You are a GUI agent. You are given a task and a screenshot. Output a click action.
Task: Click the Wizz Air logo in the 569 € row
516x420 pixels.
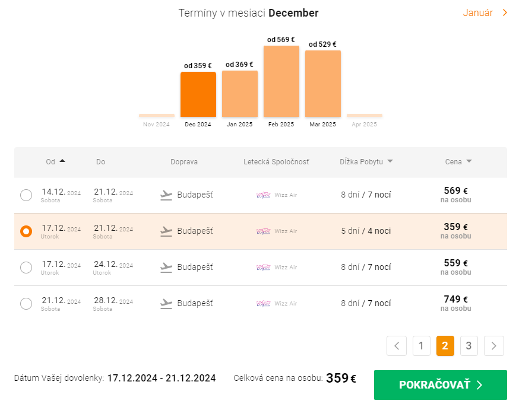[x=263, y=195]
